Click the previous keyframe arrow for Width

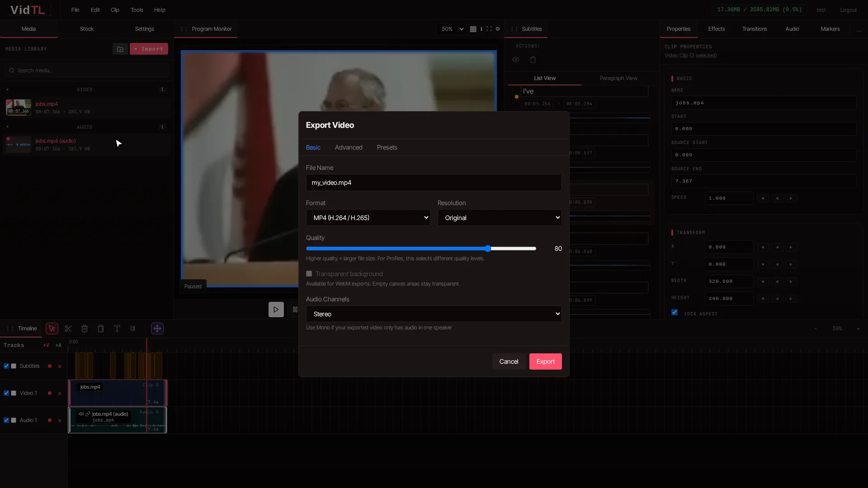click(x=777, y=282)
